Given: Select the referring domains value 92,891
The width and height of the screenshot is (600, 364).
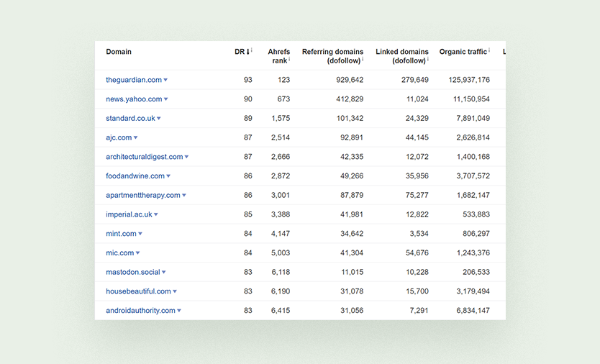Looking at the screenshot, I should tap(352, 137).
